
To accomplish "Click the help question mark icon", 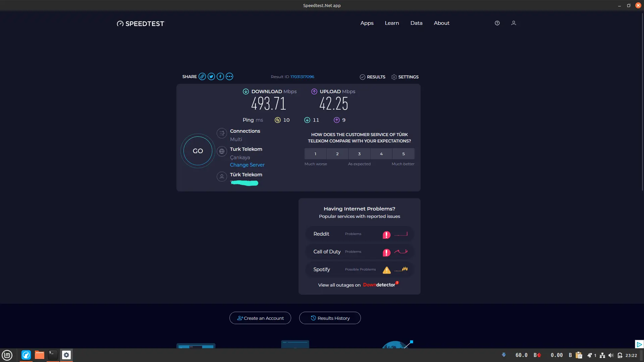I will (497, 23).
